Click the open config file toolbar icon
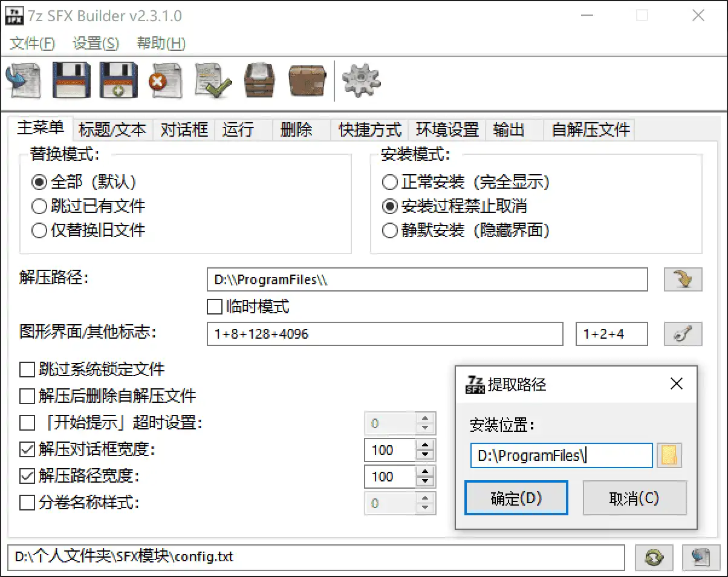The image size is (728, 577). 23,80
